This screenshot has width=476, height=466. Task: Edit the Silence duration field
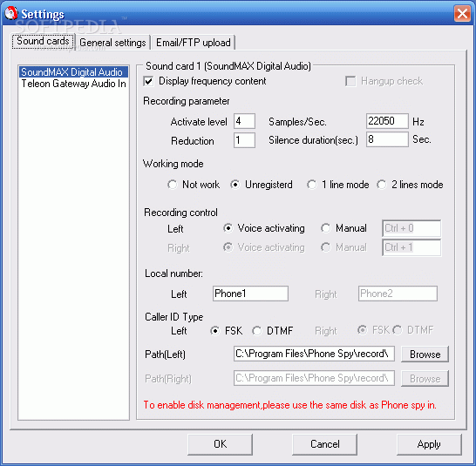387,139
